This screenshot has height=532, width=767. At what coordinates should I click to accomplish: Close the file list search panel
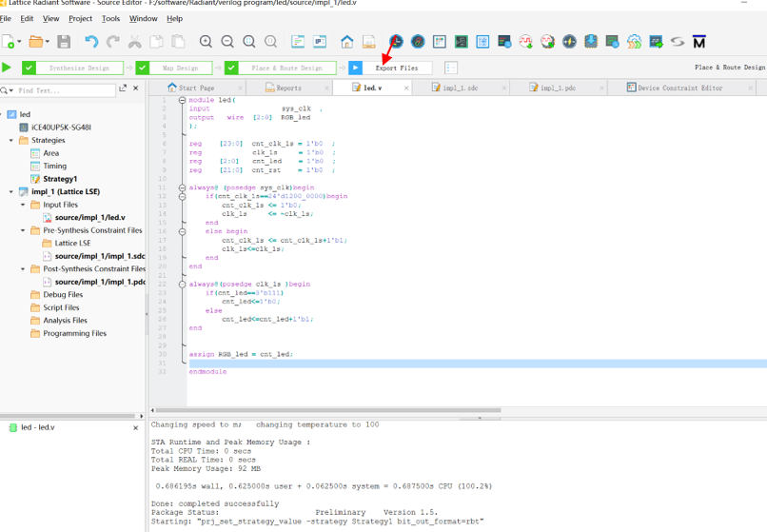(x=136, y=89)
